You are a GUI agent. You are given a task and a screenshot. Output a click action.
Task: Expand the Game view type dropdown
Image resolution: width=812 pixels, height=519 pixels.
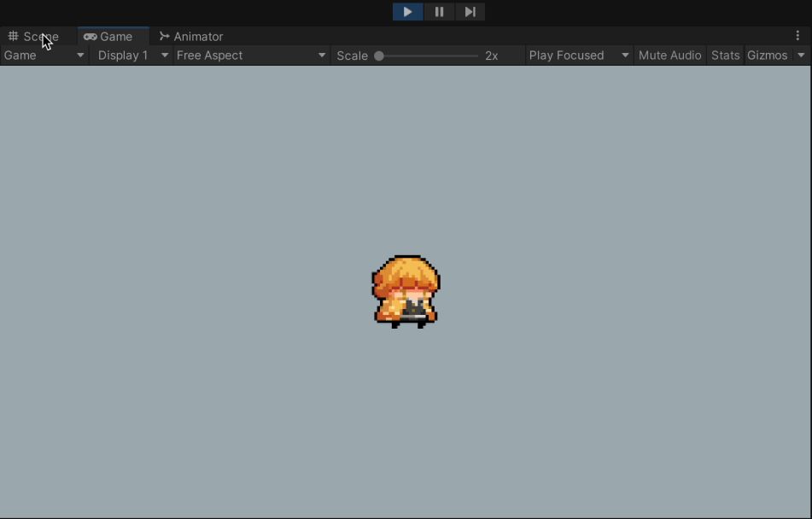(44, 55)
